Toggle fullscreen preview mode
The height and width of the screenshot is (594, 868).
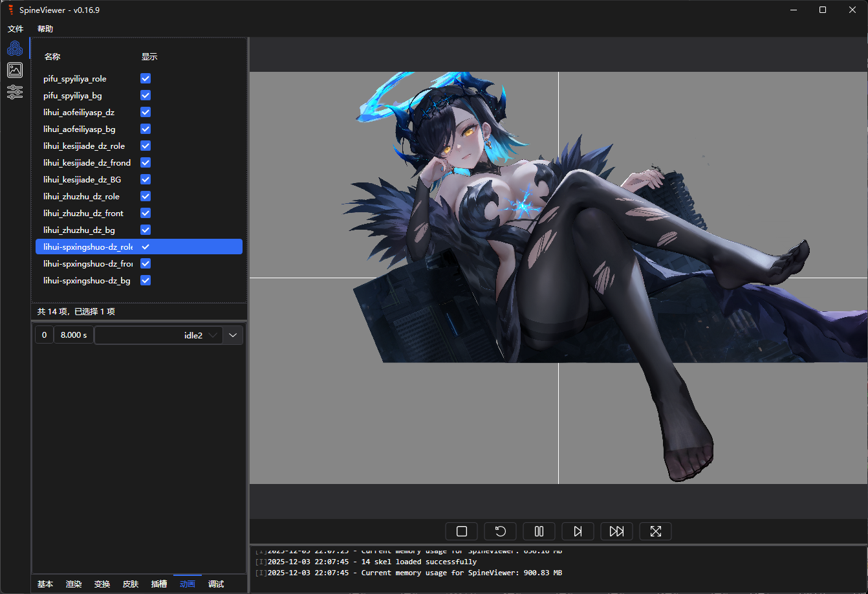[x=656, y=531]
